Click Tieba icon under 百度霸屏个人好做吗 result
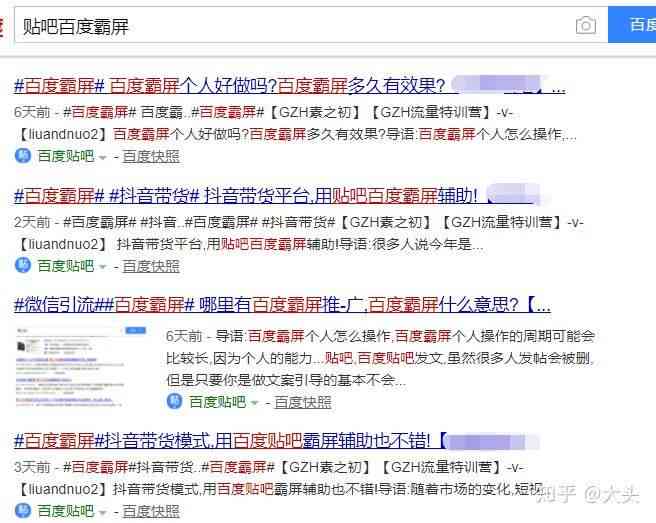Screen dimensions: 656x523 (23, 156)
